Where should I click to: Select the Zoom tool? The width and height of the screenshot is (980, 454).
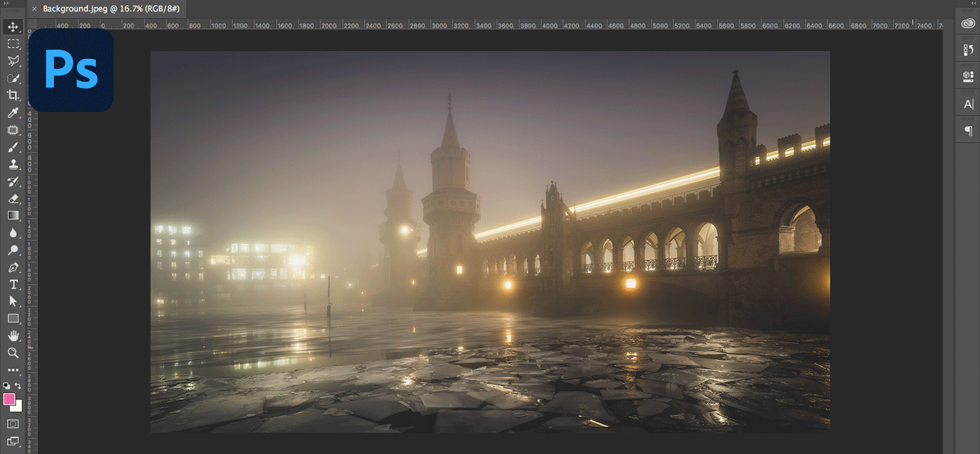[13, 353]
